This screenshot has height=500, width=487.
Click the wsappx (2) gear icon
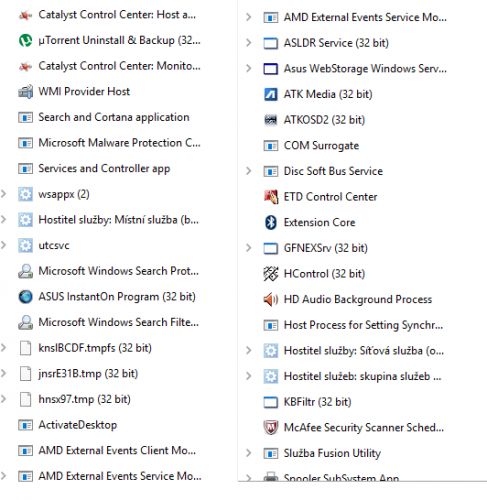tap(25, 194)
